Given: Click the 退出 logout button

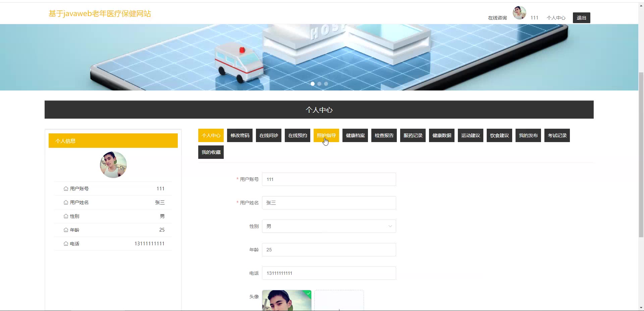Looking at the screenshot, I should coord(582,18).
